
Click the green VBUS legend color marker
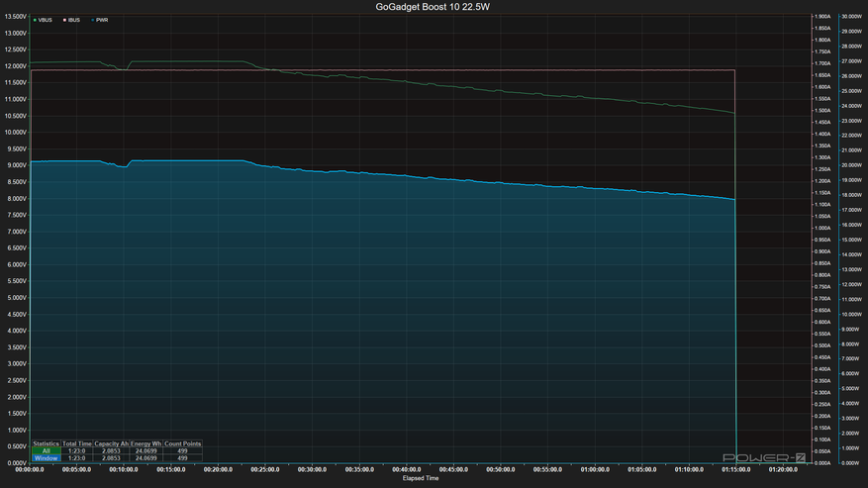point(35,20)
